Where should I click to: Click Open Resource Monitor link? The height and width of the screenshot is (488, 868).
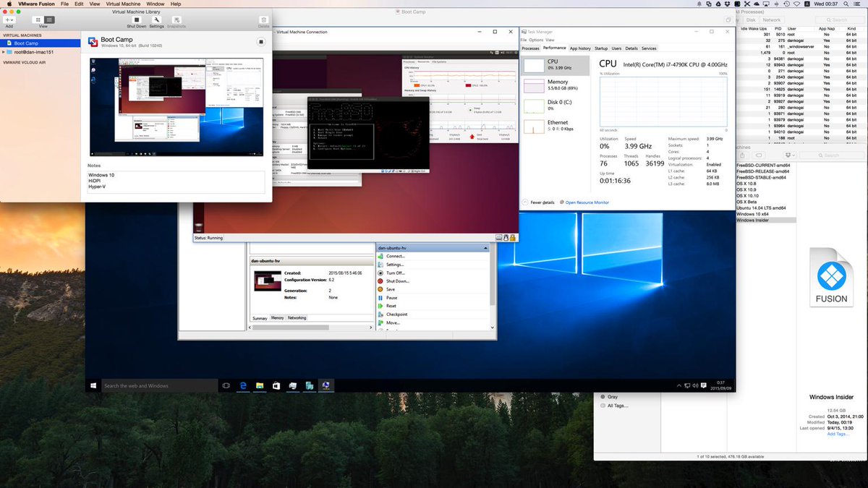[x=583, y=202]
